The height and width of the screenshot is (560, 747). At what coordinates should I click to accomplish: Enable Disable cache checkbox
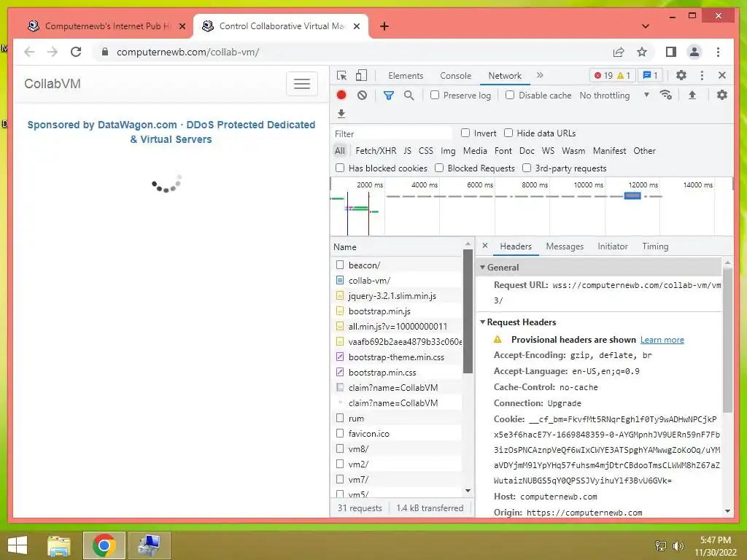pos(510,95)
